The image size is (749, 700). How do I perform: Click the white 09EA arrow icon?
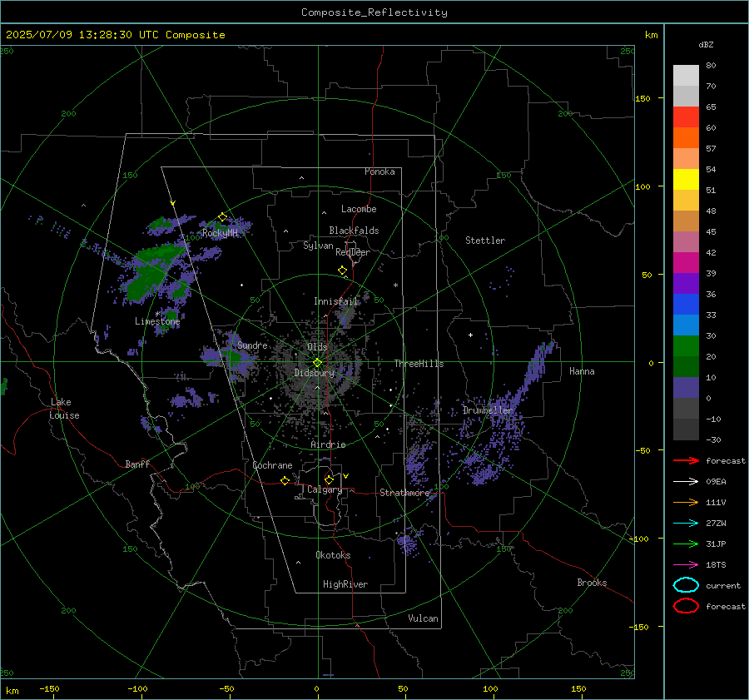686,481
